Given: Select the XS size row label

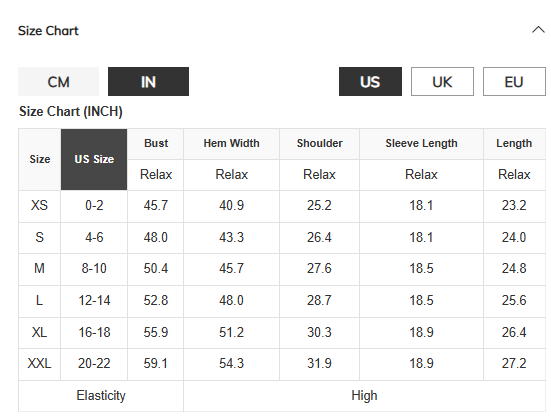Looking at the screenshot, I should (x=39, y=205).
